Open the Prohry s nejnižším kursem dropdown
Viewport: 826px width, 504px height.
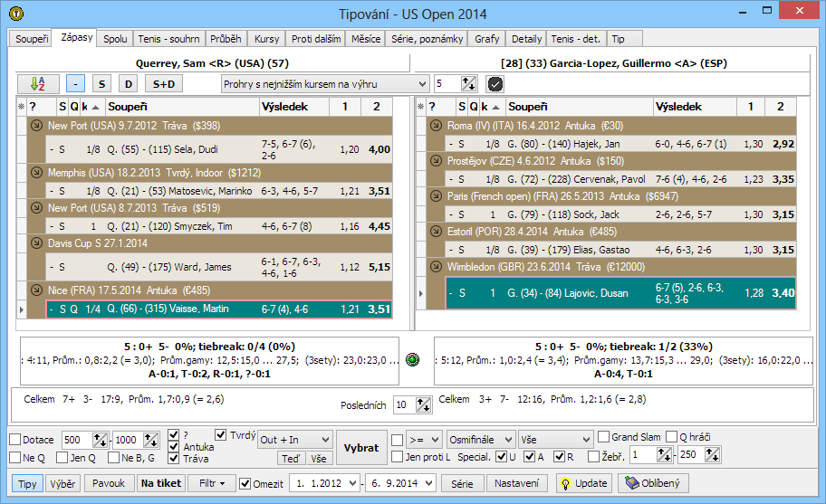click(324, 83)
